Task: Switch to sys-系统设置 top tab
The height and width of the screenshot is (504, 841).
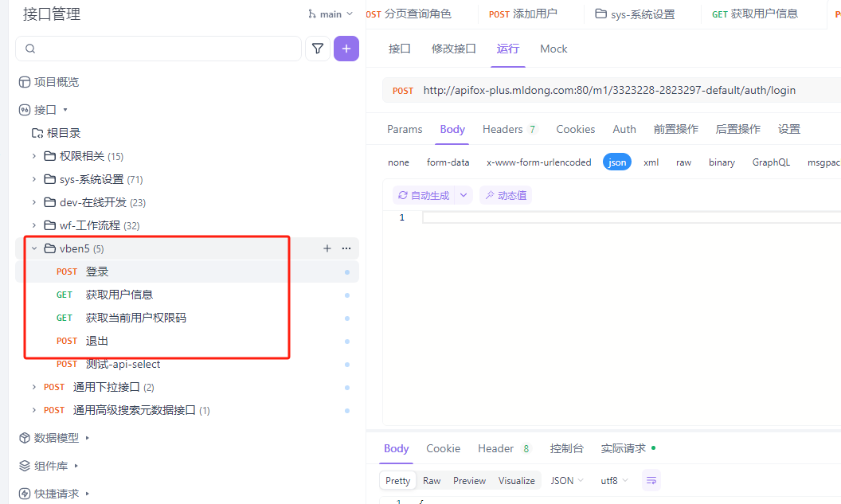Action: tap(636, 14)
